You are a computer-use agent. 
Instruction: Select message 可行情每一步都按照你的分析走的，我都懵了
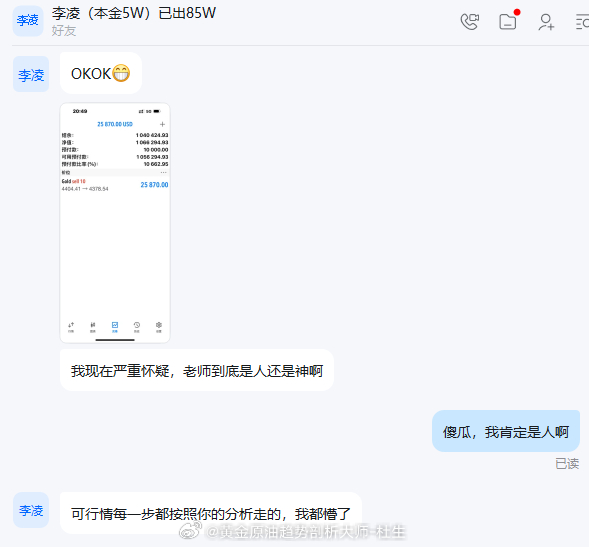click(211, 513)
